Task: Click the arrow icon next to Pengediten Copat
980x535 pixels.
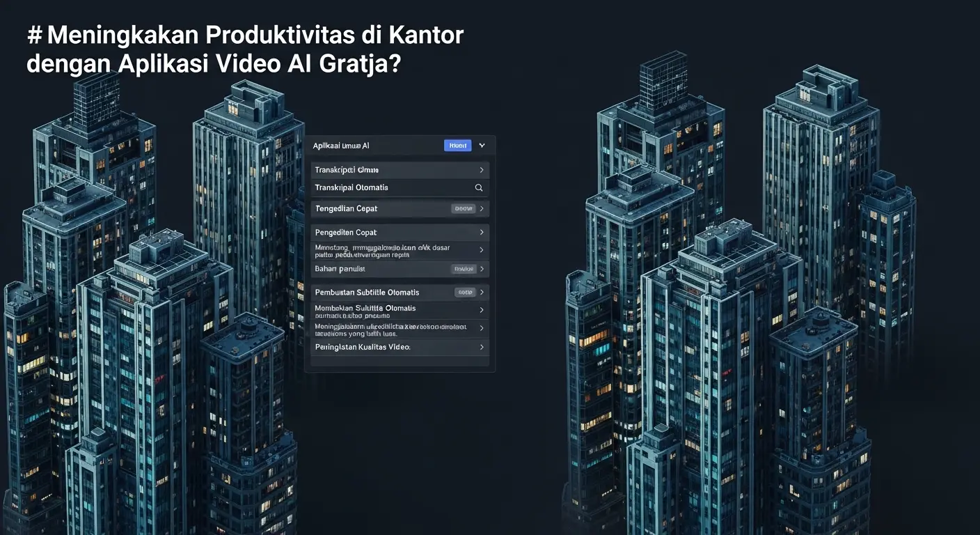Action: [x=482, y=232]
